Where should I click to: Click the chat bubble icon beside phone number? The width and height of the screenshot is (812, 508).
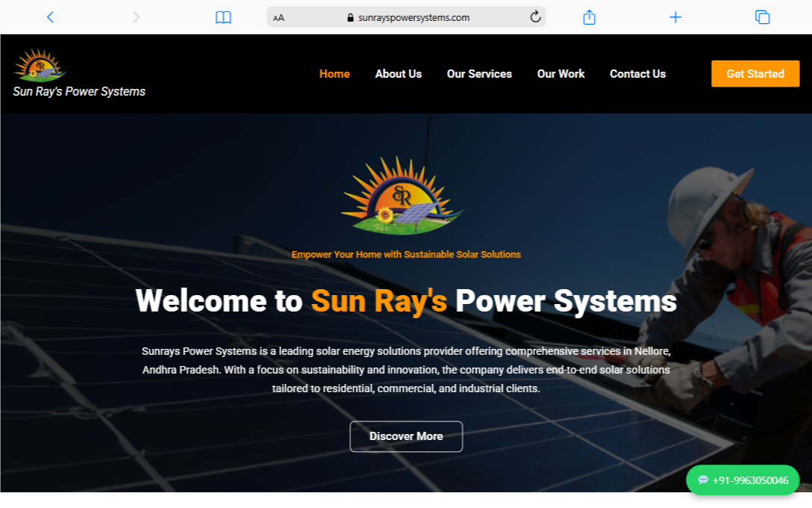703,480
